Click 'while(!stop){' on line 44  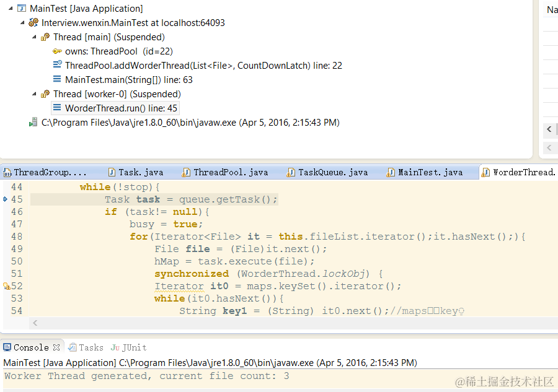coord(120,187)
